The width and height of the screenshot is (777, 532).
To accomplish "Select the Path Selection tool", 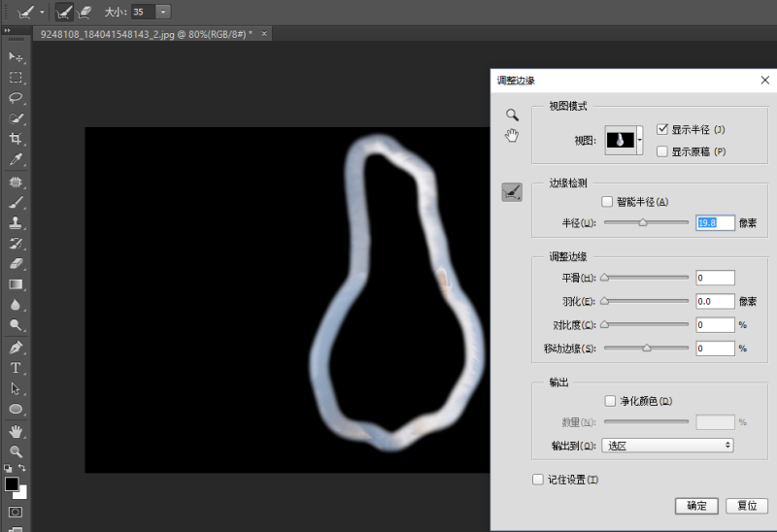I will 16,388.
